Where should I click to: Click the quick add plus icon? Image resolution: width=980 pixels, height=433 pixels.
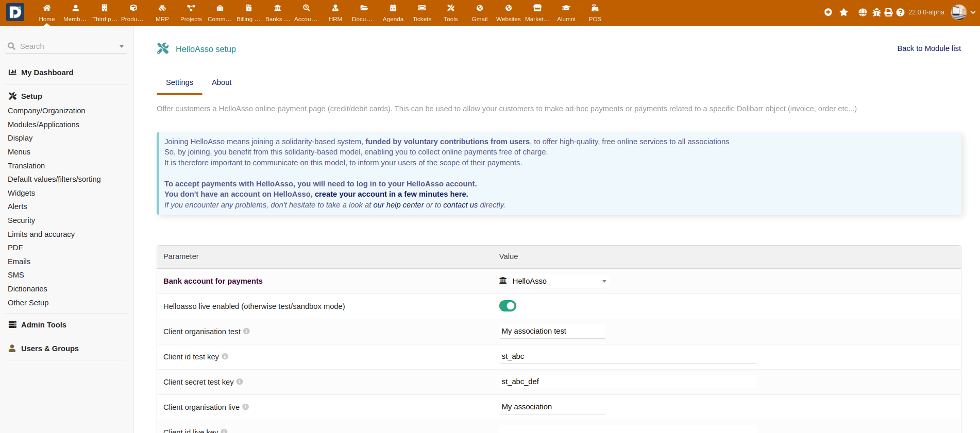tap(828, 12)
